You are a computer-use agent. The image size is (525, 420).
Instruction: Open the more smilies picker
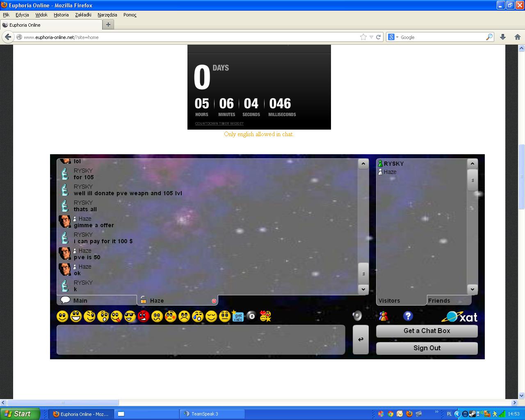pyautogui.click(x=265, y=316)
